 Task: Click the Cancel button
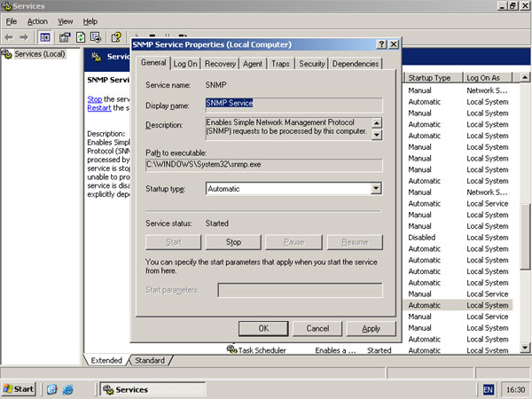click(x=317, y=328)
